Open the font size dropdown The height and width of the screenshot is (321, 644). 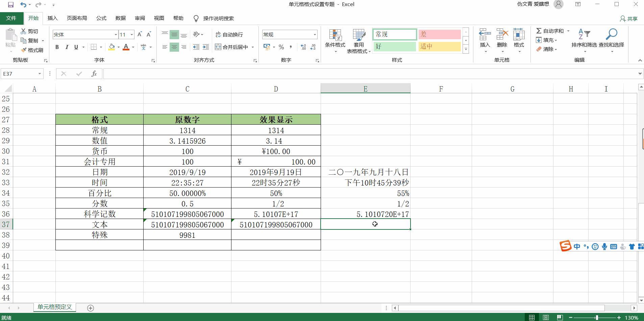click(131, 34)
